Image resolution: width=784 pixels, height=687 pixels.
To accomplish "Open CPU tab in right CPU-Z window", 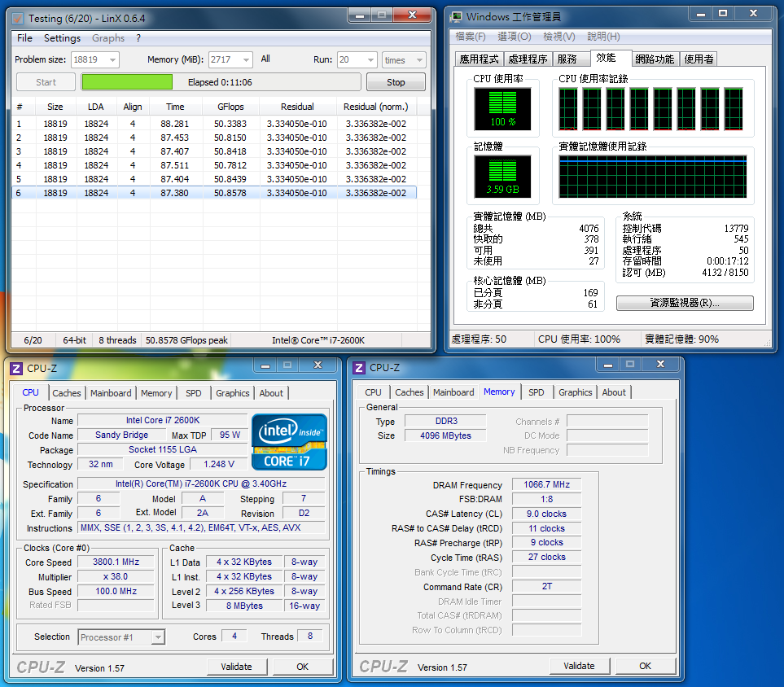I will (373, 392).
